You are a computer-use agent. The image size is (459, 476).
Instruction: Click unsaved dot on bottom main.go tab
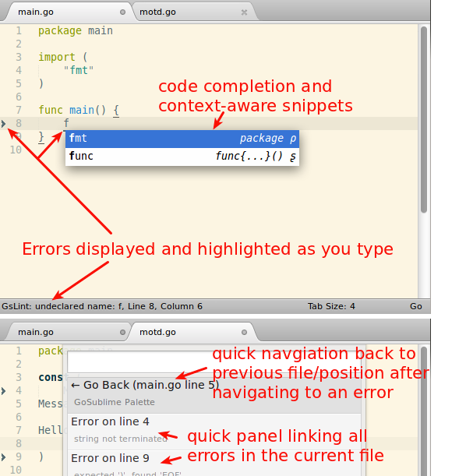122,332
